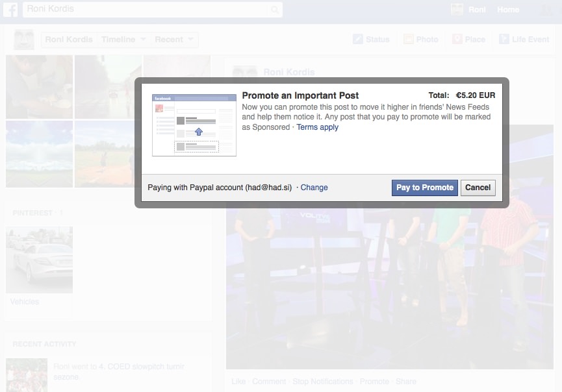
Task: Change the PayPal payment account
Action: point(314,188)
